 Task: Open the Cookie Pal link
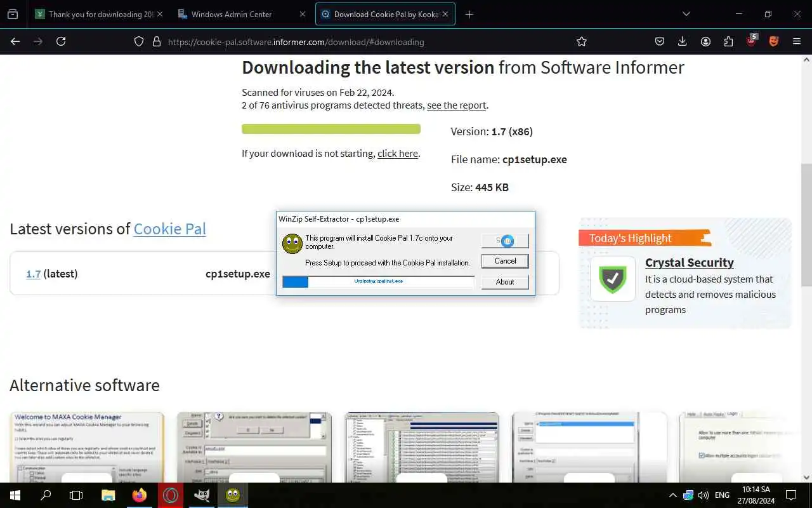point(170,229)
